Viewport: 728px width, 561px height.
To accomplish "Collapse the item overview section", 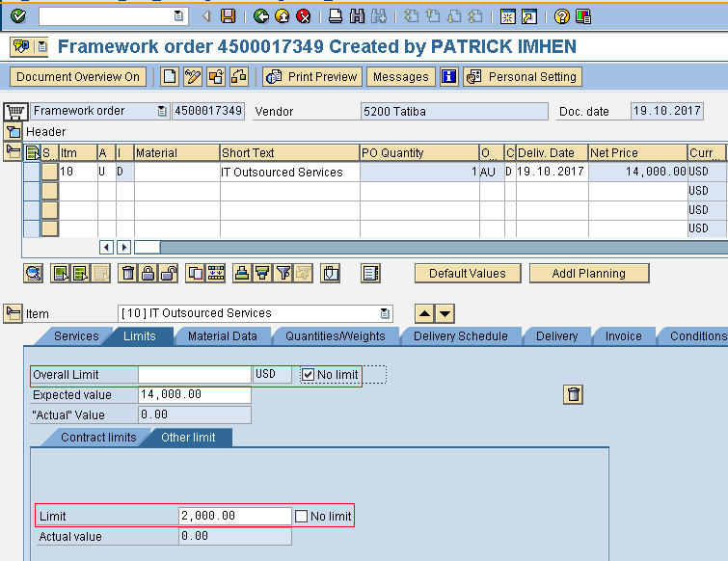I will click(13, 151).
